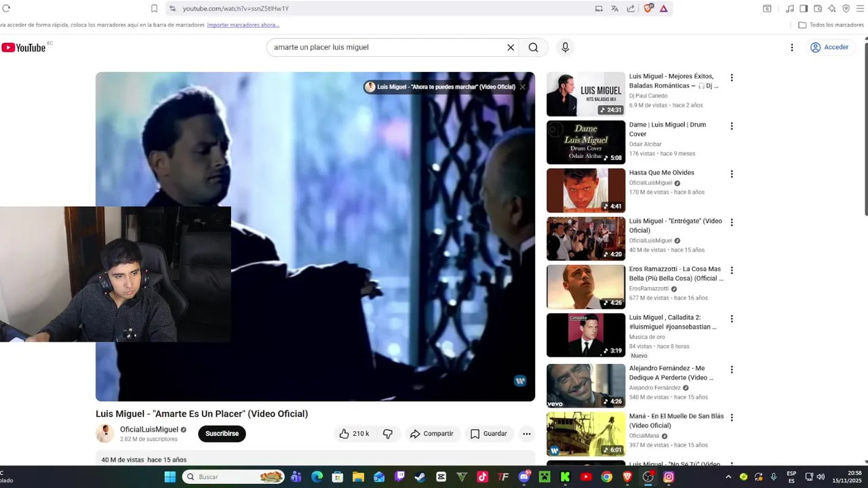Viewport: 868px width, 488px height.
Task: Open Brave VPN shield icon
Action: [x=846, y=8]
